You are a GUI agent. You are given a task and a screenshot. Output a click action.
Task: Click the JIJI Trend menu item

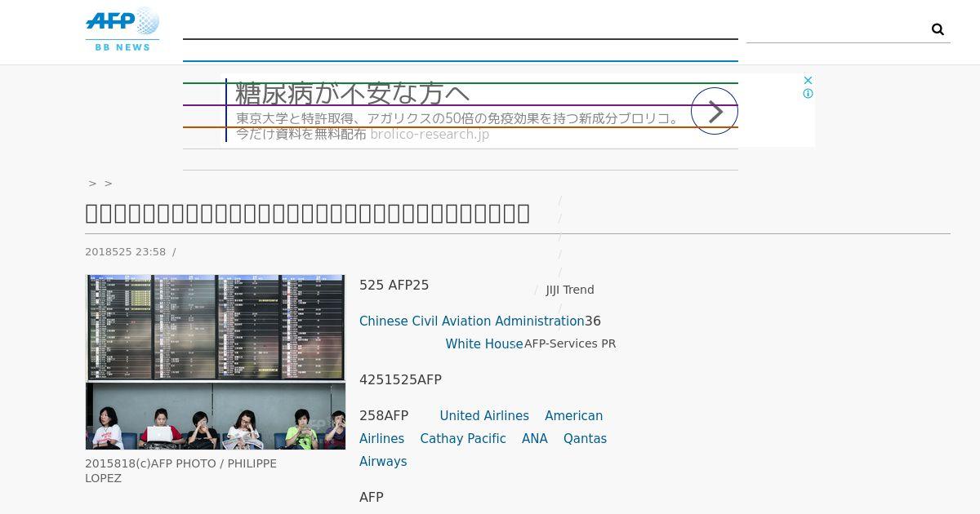(570, 290)
